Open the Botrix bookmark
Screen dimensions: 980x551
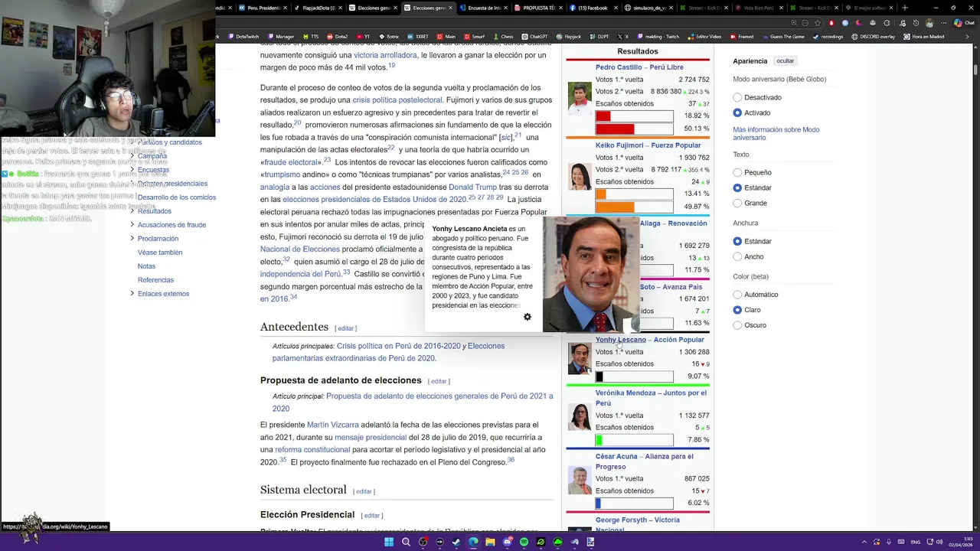coord(388,37)
